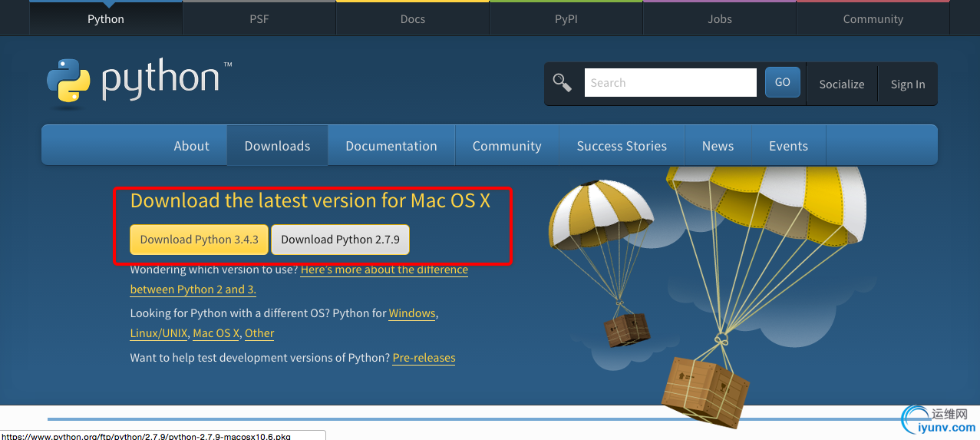Click Download Python 3.4.3 button
The image size is (980, 440).
click(200, 240)
